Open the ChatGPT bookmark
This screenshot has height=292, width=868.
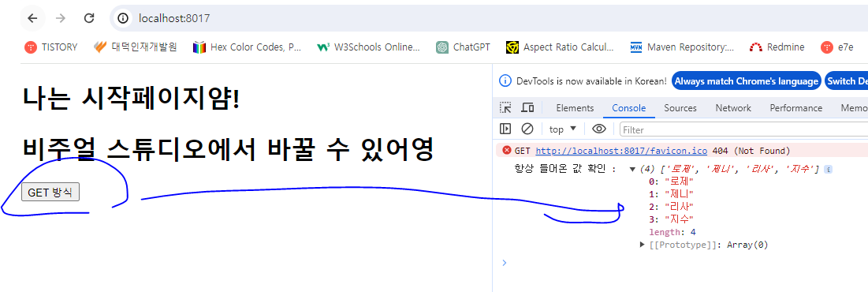pos(463,47)
